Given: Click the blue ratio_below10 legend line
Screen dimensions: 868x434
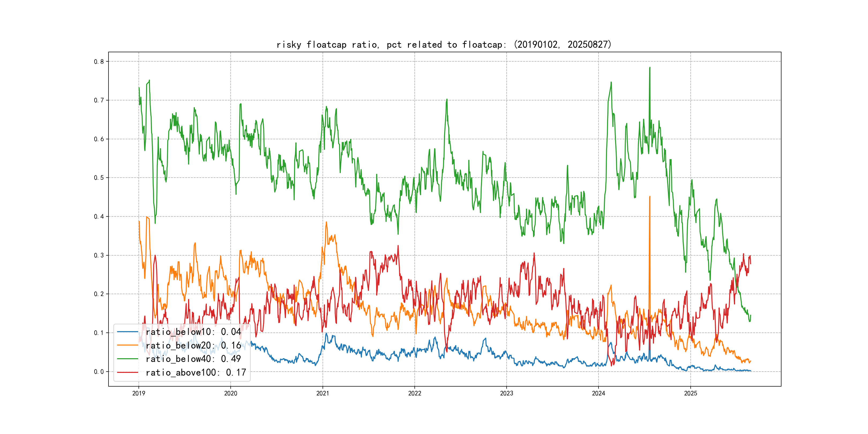Looking at the screenshot, I should (x=127, y=332).
